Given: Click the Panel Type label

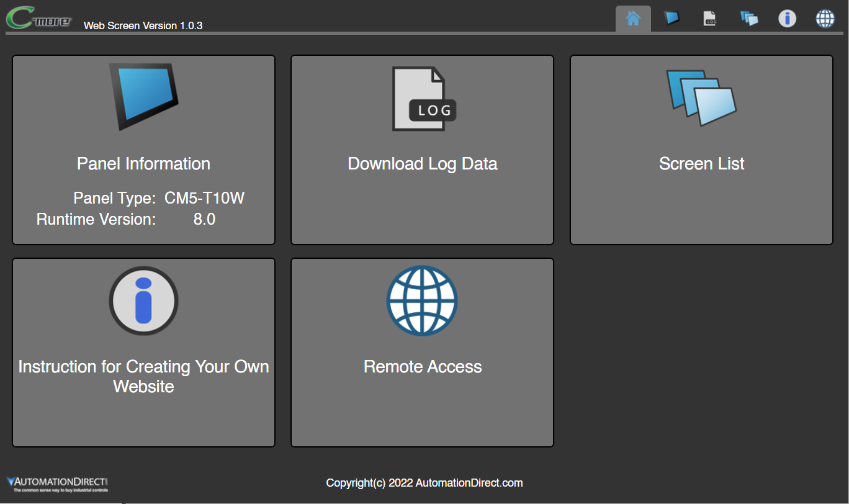Looking at the screenshot, I should click(x=115, y=199).
